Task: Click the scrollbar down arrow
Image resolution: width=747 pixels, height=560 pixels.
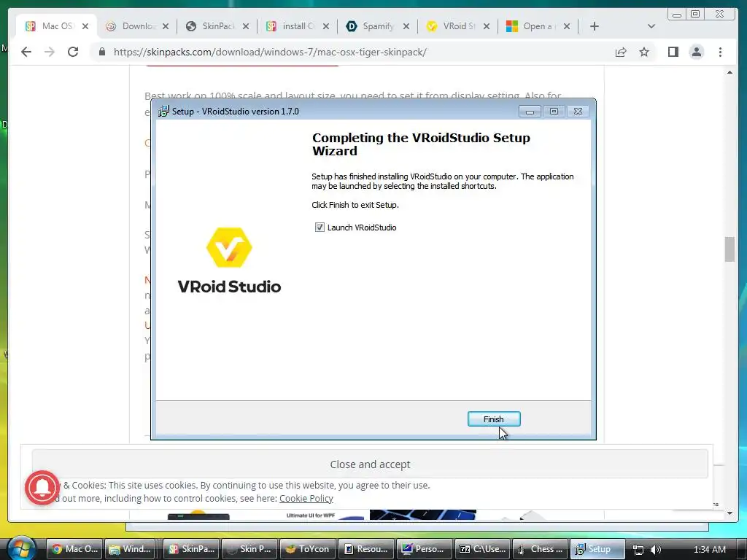Action: 729,513
